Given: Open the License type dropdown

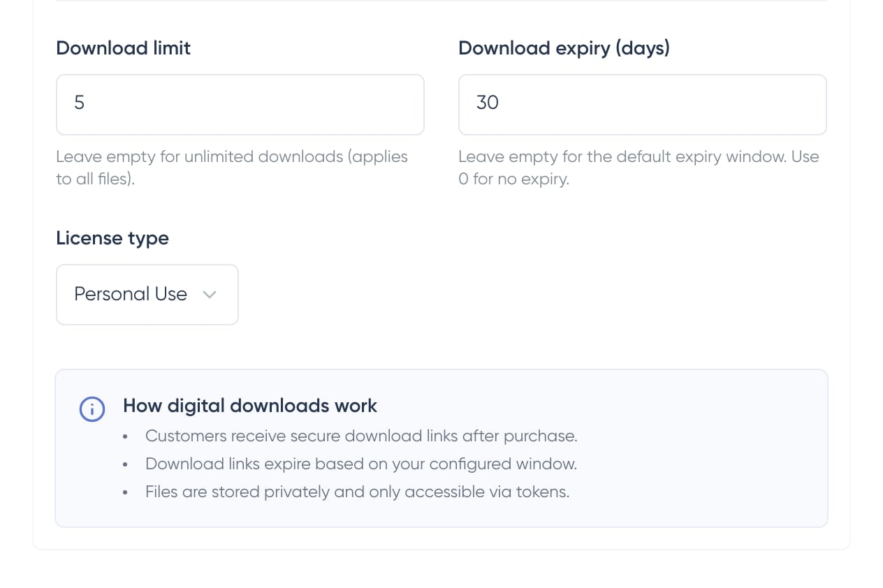Looking at the screenshot, I should [x=147, y=294].
